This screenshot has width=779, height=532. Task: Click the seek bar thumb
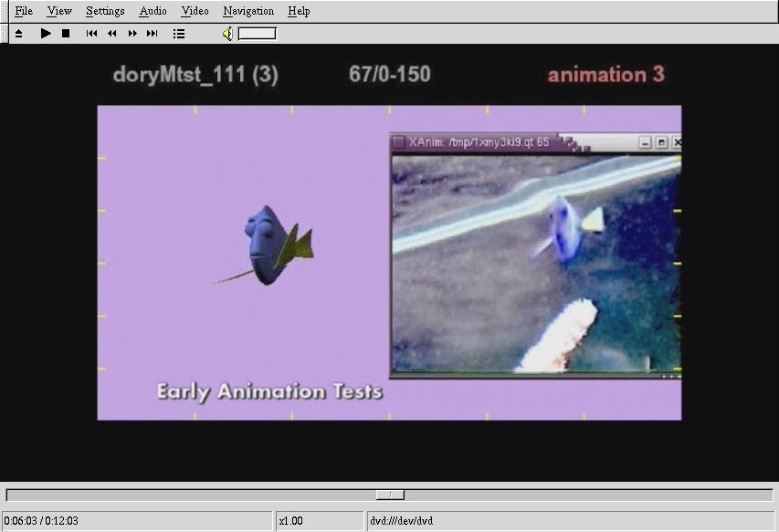[390, 495]
